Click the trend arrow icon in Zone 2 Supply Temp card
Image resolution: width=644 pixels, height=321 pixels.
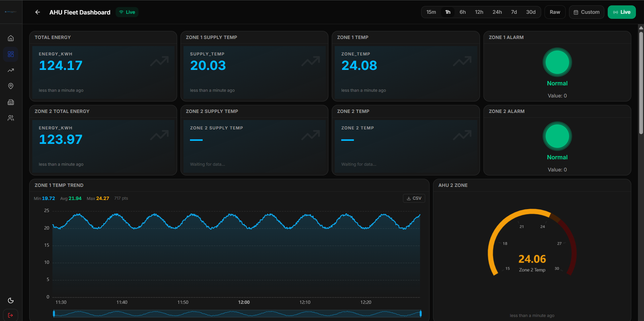coord(311,135)
